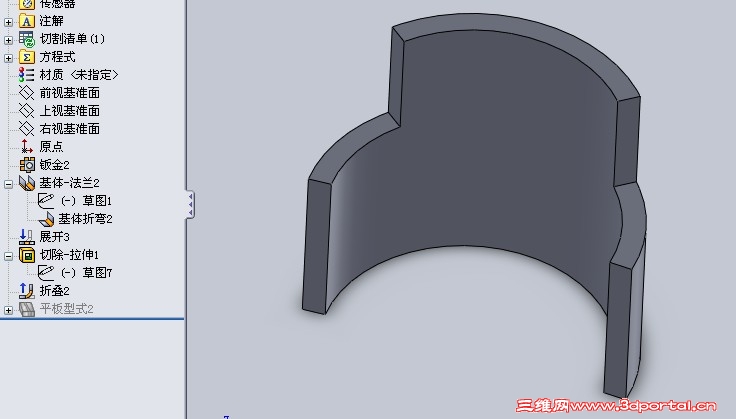Expand the 平板型式2 node
The width and height of the screenshot is (736, 419).
pos(8,310)
